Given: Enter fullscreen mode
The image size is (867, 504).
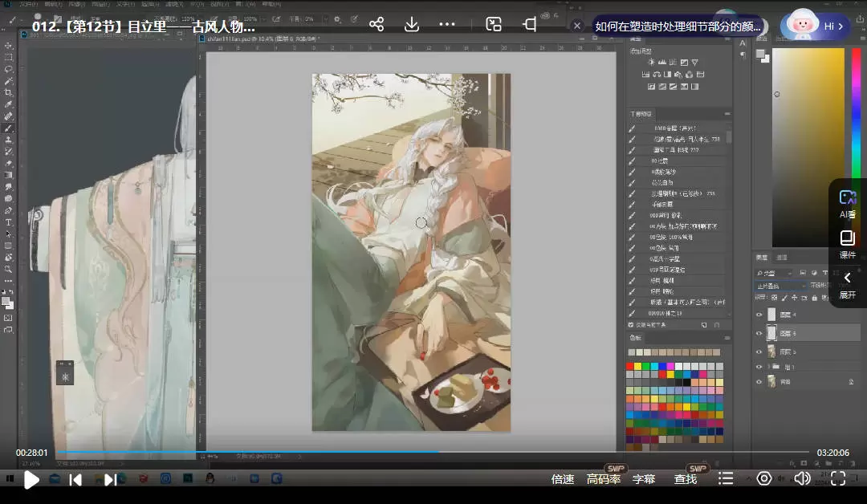Looking at the screenshot, I should point(838,478).
